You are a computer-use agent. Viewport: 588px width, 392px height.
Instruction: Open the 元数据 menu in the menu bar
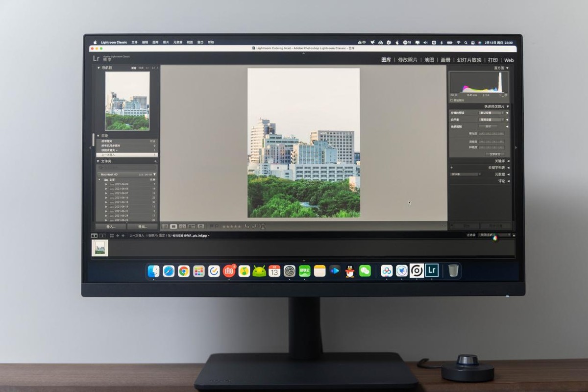(x=178, y=43)
